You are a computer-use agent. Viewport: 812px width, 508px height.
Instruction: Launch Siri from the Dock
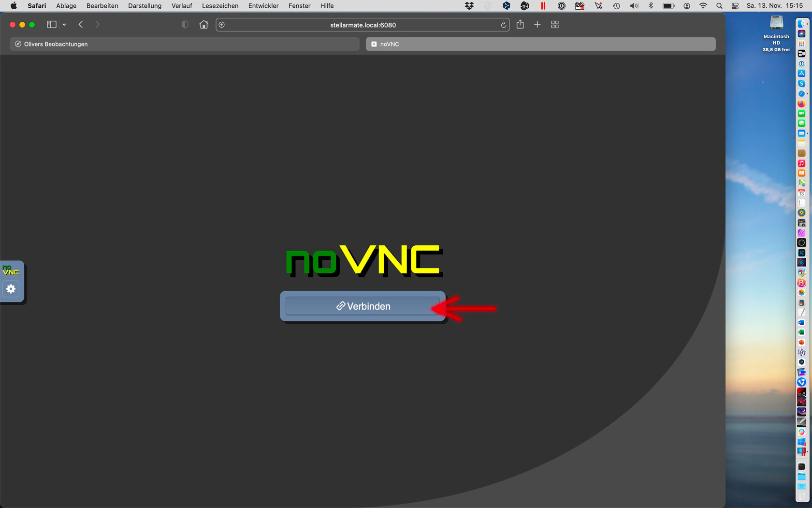point(801,34)
